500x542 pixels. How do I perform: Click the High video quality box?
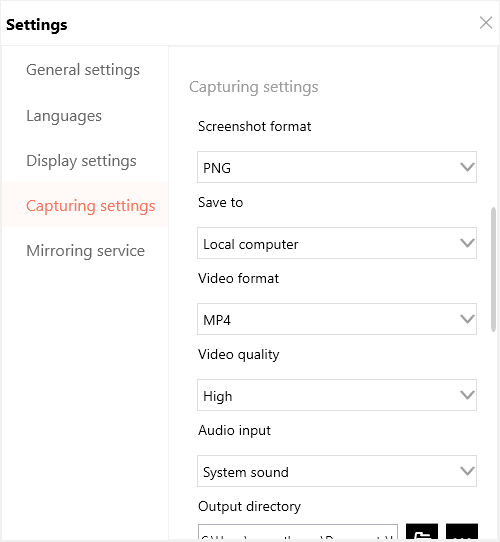(x=337, y=395)
